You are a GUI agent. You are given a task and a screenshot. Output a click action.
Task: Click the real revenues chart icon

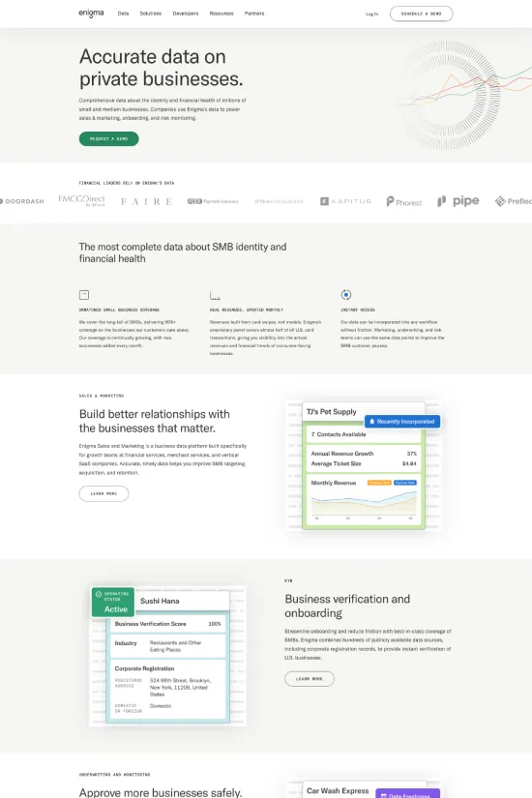(215, 295)
